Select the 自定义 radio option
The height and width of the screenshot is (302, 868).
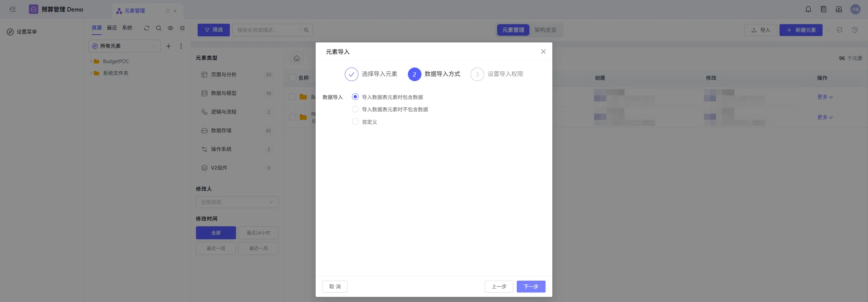(x=355, y=121)
